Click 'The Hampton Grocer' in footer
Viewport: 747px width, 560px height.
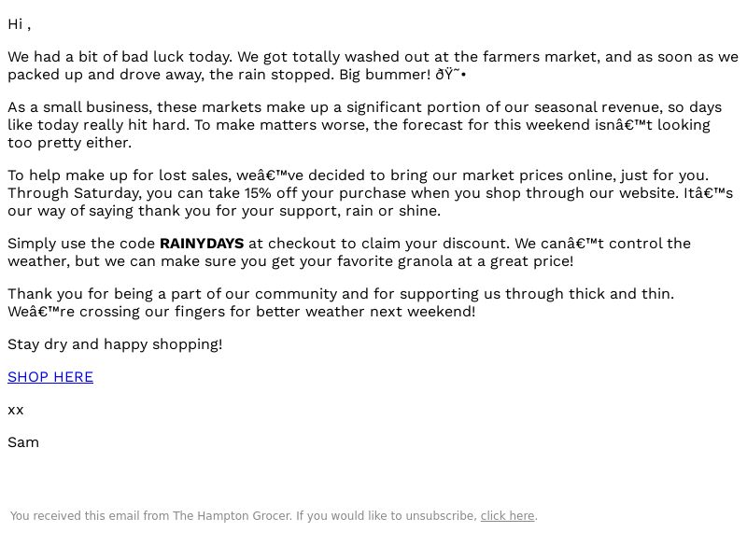(232, 516)
